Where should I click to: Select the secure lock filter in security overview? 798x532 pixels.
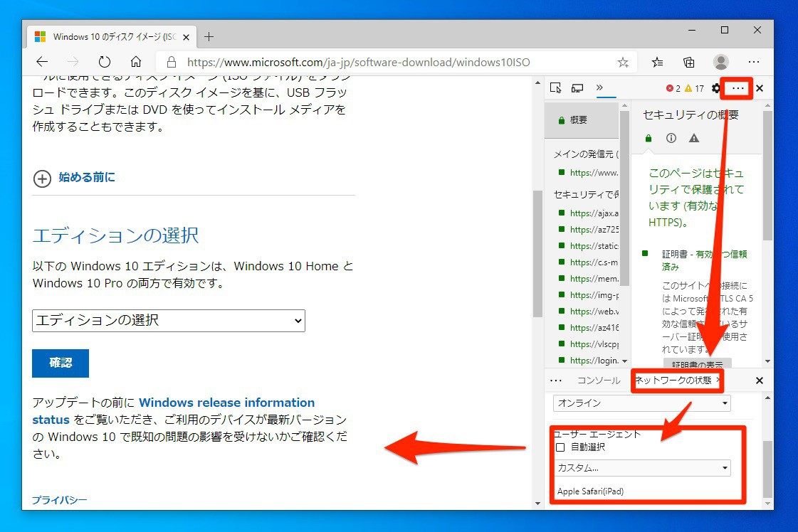pyautogui.click(x=649, y=139)
